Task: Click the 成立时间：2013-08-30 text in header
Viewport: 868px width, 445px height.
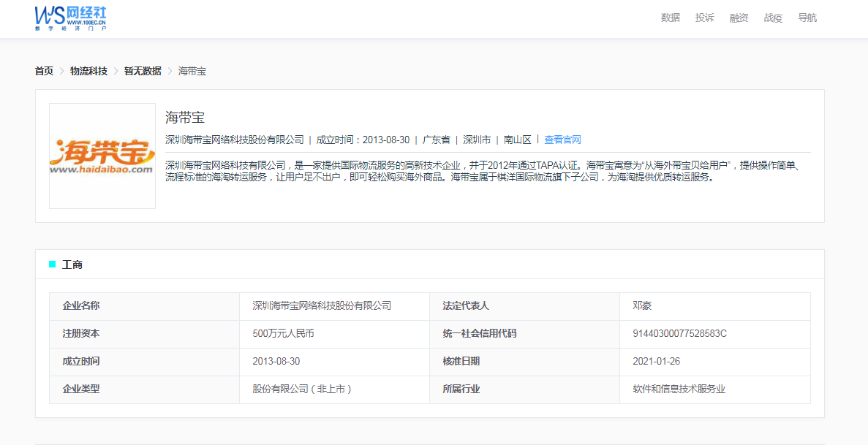Action: (363, 140)
